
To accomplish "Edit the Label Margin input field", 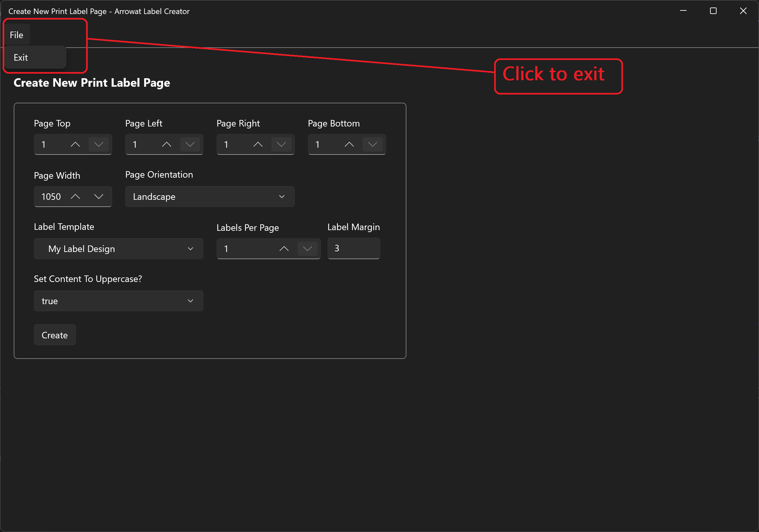I will [354, 248].
